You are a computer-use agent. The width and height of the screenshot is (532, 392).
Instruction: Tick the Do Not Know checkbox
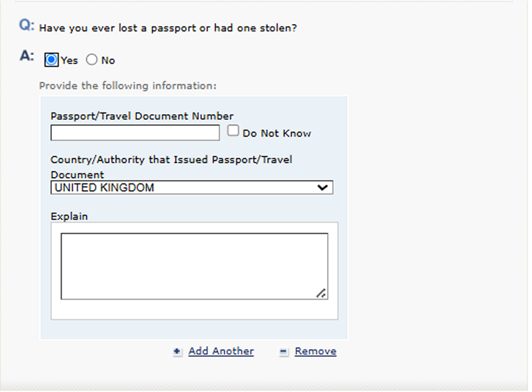(233, 131)
